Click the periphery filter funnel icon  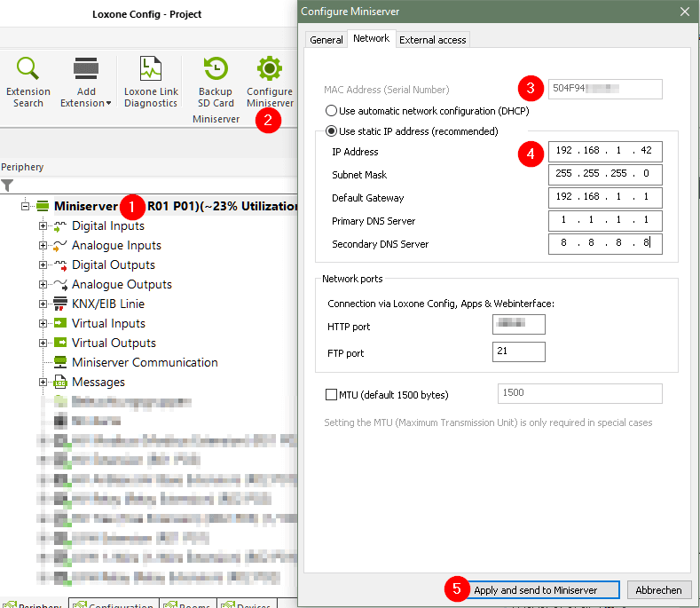[x=7, y=186]
